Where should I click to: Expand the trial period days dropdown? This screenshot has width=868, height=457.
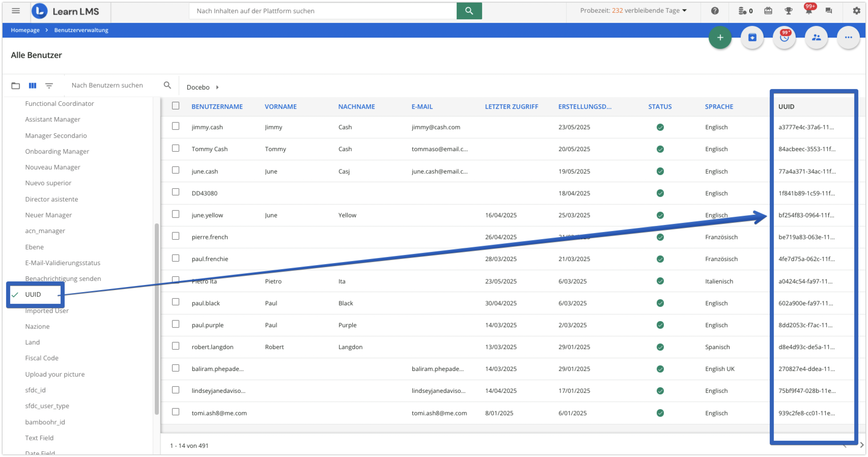(684, 11)
